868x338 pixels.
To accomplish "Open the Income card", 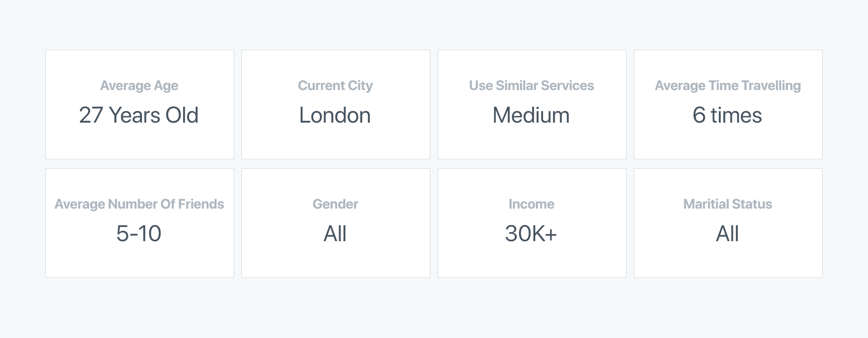I will click(532, 223).
